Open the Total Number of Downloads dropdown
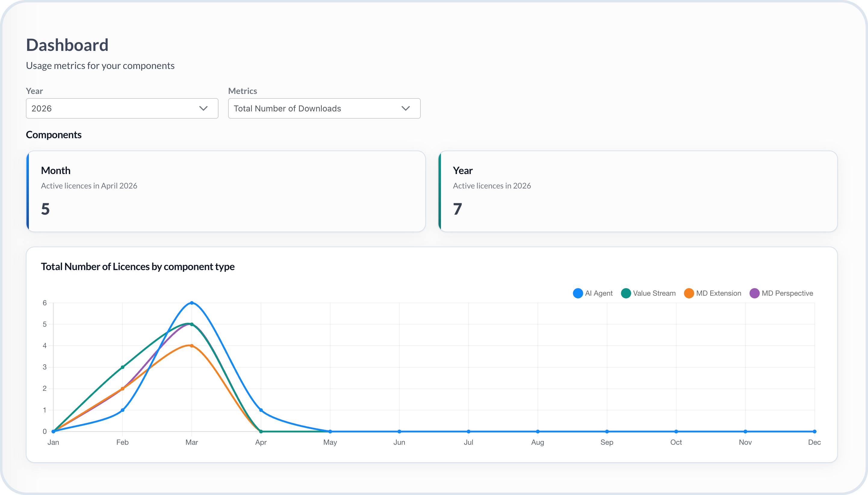 coord(324,108)
